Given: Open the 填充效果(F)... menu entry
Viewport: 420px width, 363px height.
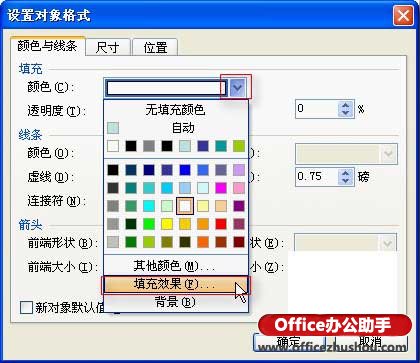Looking at the screenshot, I should (176, 284).
